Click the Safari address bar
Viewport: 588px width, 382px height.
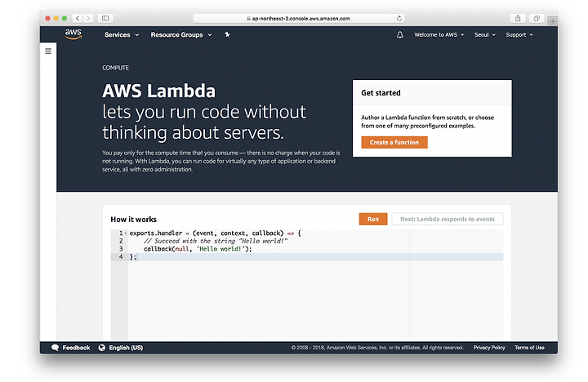point(299,19)
